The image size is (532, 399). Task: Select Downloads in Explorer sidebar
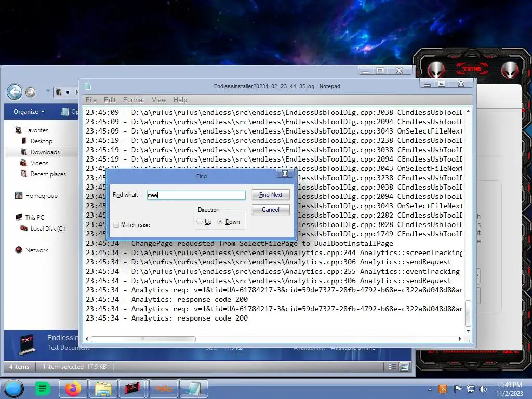[x=45, y=152]
